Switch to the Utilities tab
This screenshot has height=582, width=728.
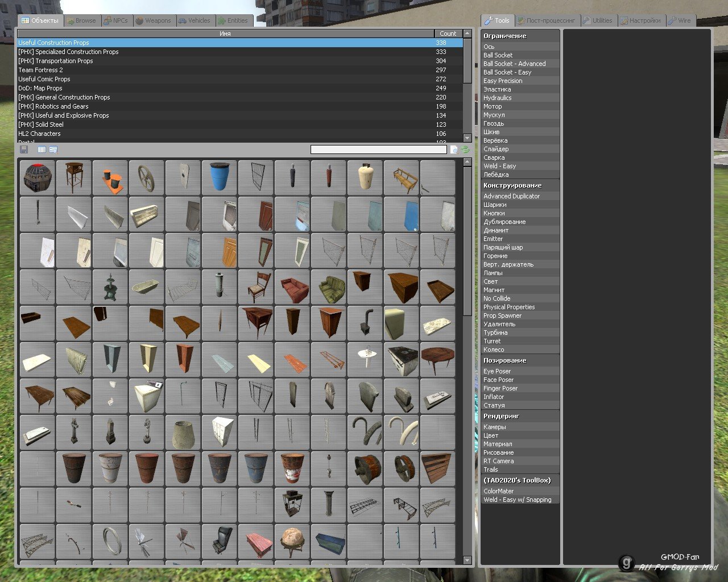pos(598,20)
